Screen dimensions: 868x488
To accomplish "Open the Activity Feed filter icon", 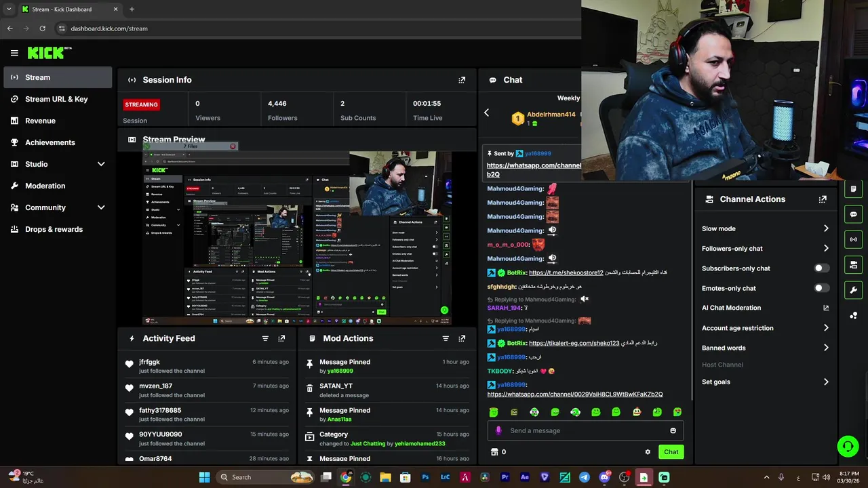I will point(265,338).
